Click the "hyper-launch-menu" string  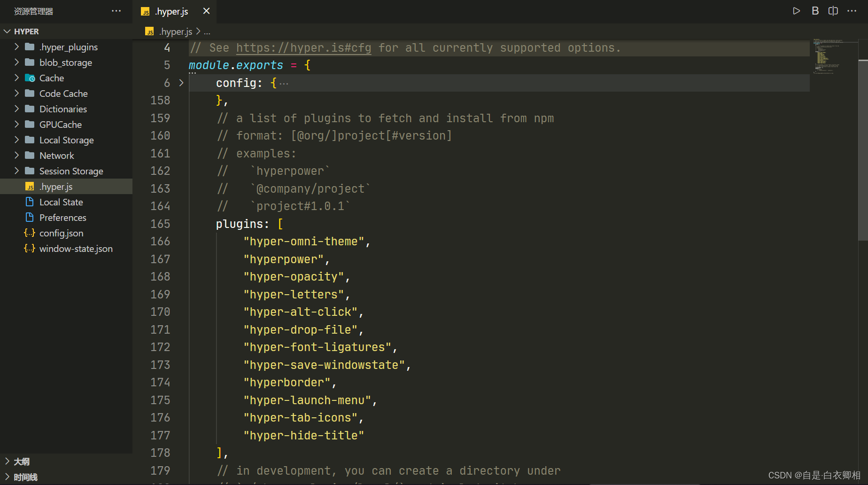(x=307, y=400)
